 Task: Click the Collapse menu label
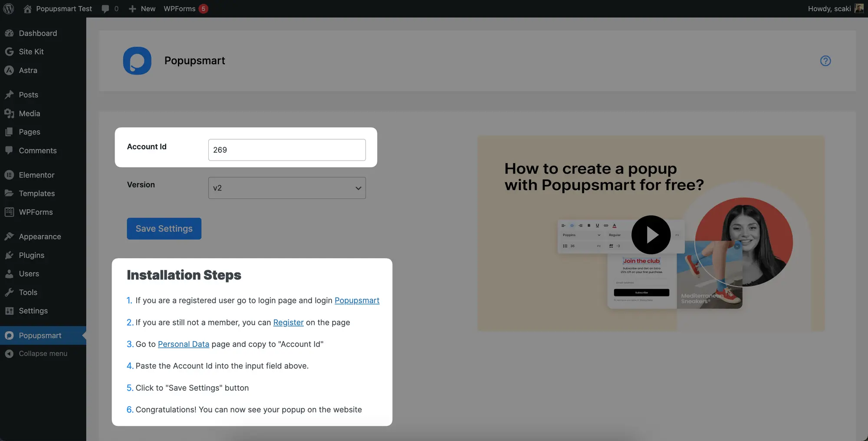pyautogui.click(x=43, y=354)
